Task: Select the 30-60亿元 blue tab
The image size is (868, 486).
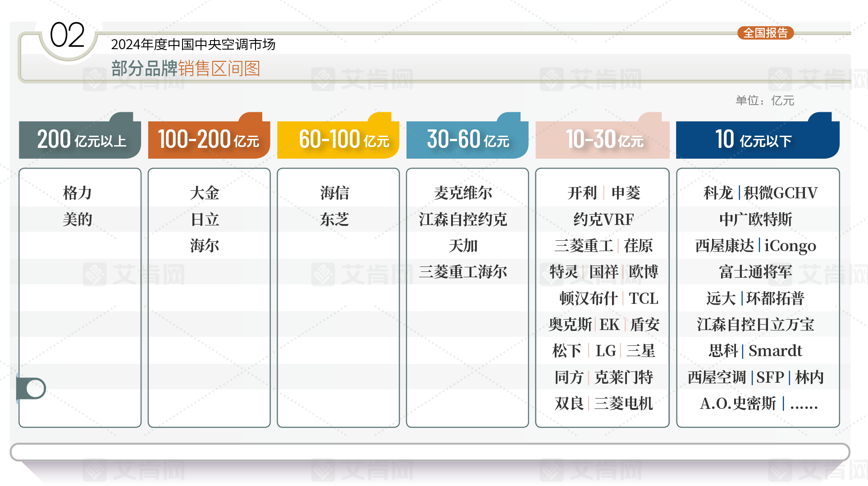Action: tap(467, 139)
